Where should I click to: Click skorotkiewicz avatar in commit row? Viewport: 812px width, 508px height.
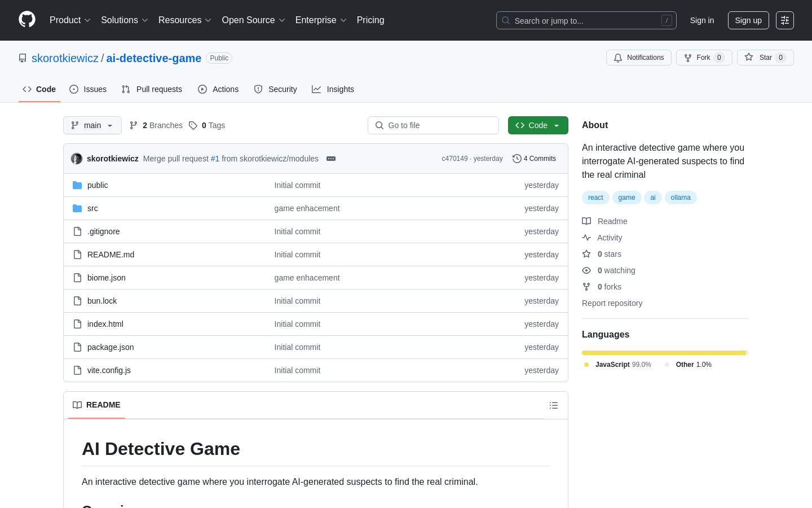coord(77,159)
